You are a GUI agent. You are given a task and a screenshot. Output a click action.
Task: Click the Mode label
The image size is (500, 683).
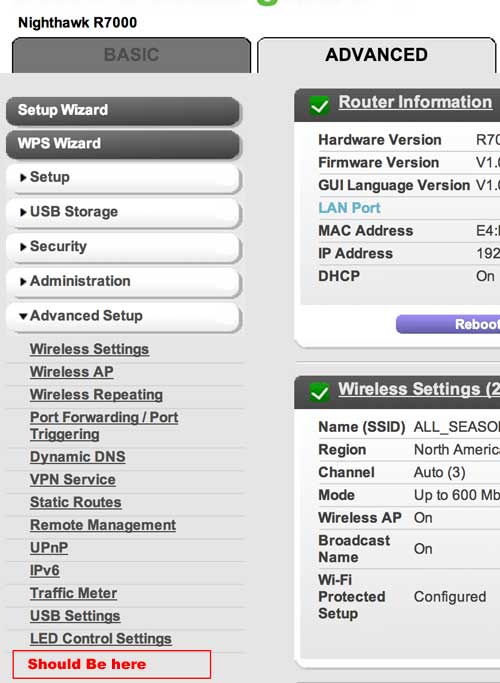(x=336, y=495)
